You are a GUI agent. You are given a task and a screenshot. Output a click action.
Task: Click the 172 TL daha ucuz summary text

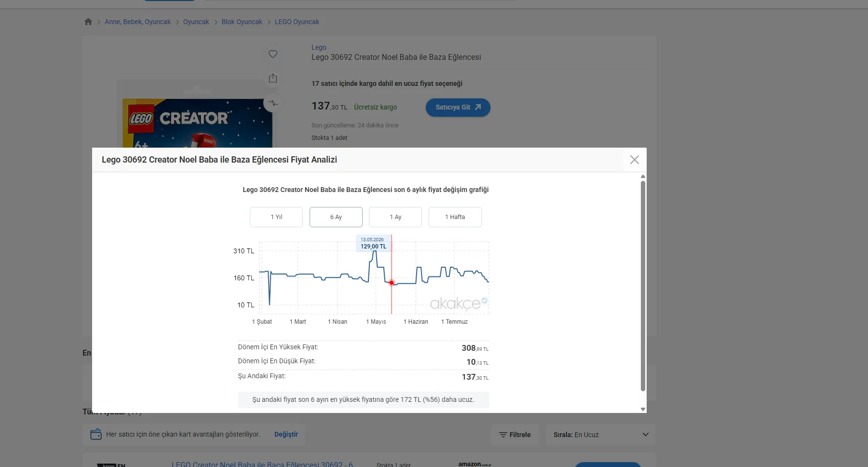tap(364, 399)
